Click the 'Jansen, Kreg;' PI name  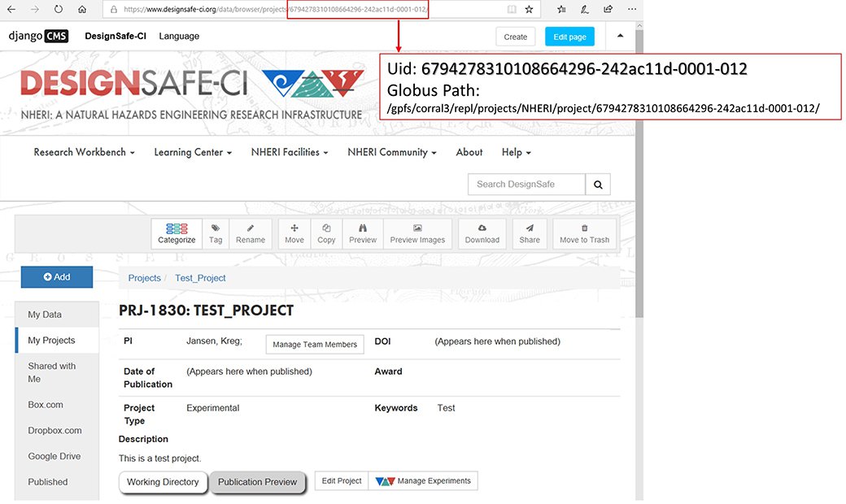pos(214,341)
